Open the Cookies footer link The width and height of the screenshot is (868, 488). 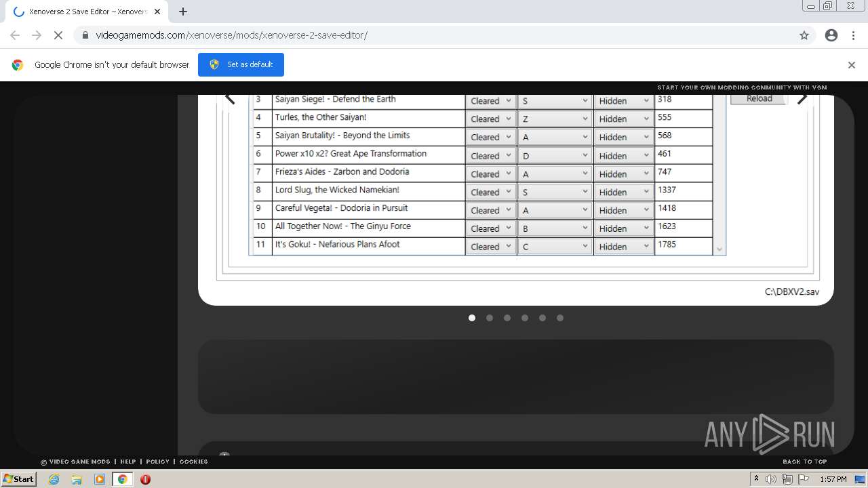pos(193,462)
